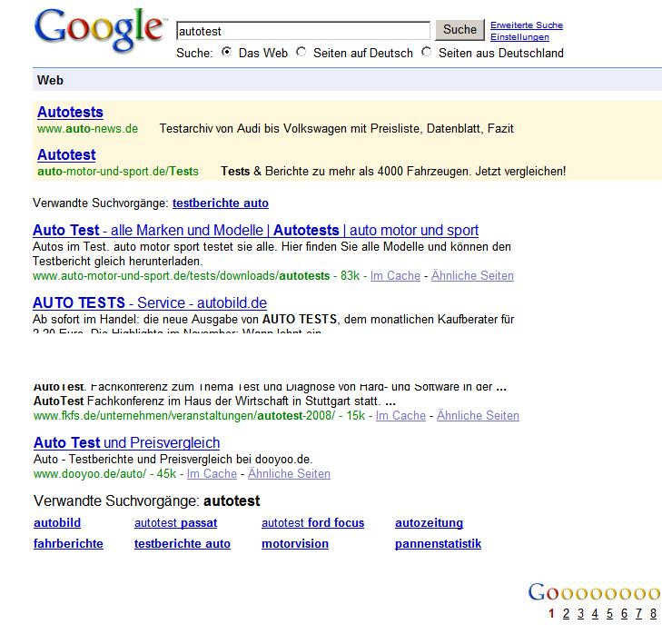
Task: Click the Web tab label
Action: [50, 80]
